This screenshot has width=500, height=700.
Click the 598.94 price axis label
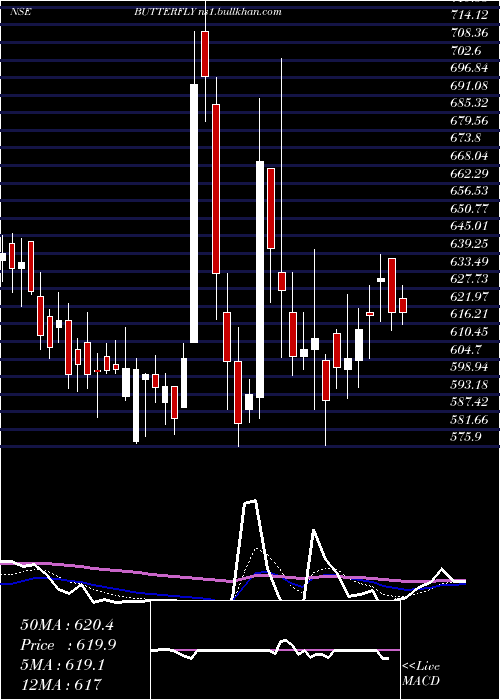click(468, 367)
